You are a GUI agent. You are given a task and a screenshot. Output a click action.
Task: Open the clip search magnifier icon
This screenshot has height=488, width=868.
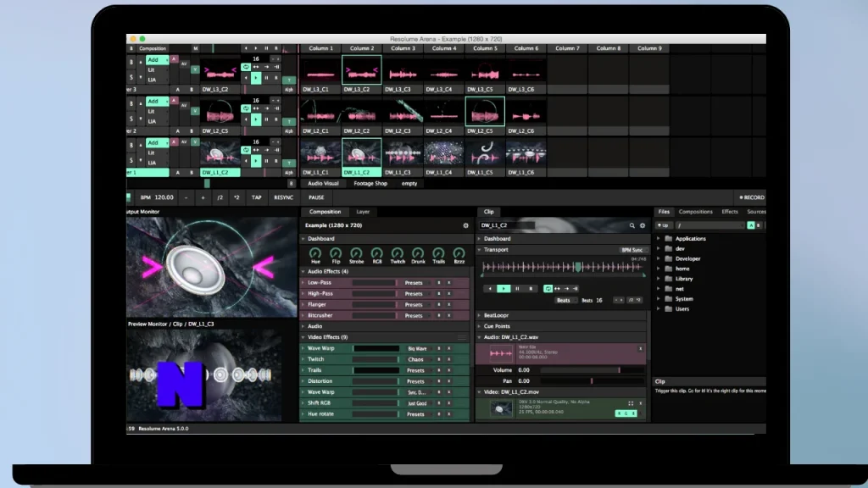pyautogui.click(x=632, y=225)
